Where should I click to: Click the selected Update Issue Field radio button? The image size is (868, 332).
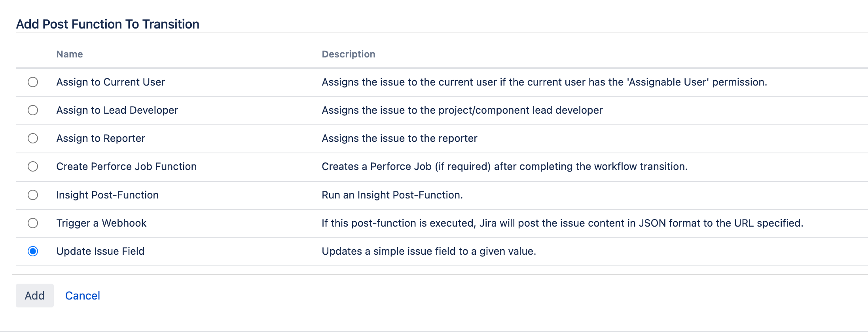click(33, 251)
